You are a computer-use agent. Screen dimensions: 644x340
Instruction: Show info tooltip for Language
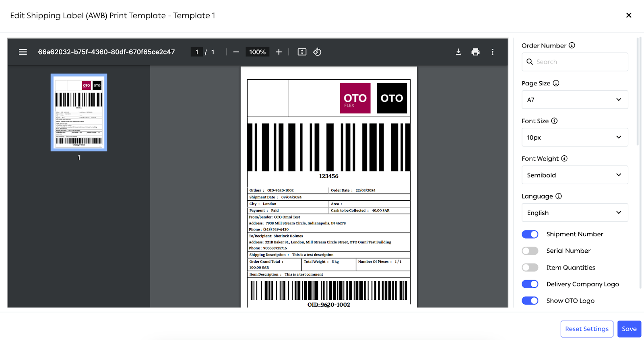click(559, 196)
